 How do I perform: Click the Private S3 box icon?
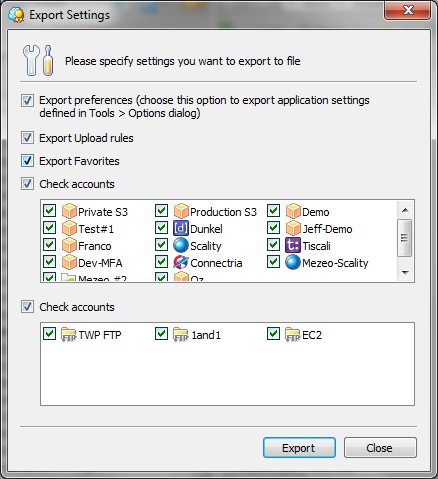pos(69,211)
